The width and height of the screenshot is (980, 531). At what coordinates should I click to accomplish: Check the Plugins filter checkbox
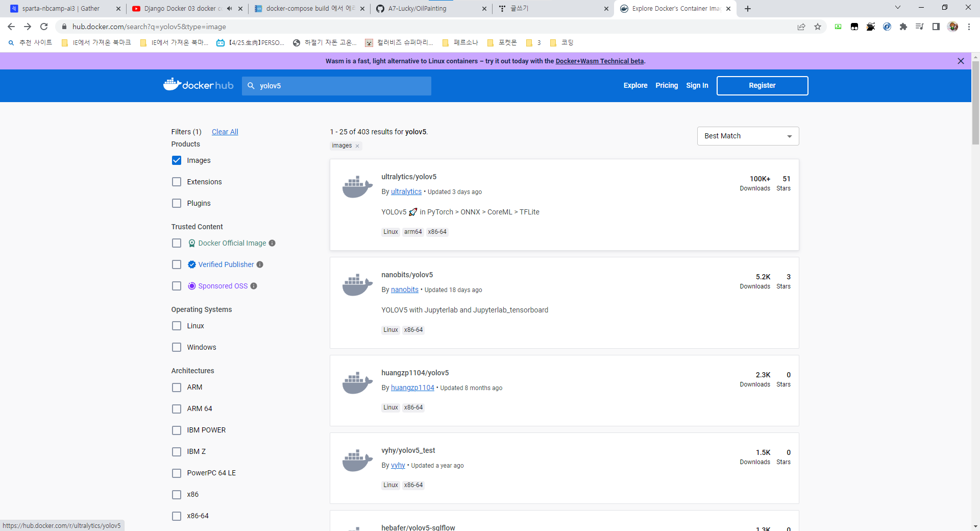pos(177,203)
